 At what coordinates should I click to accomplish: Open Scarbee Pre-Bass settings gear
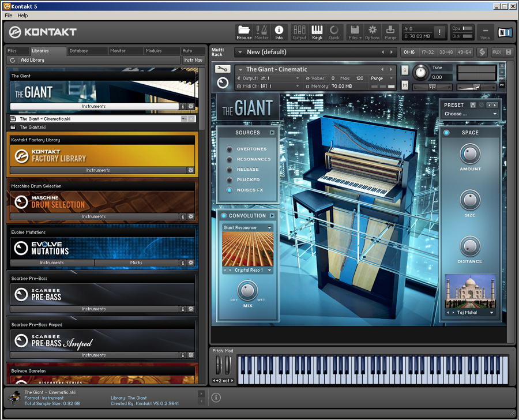191,309
